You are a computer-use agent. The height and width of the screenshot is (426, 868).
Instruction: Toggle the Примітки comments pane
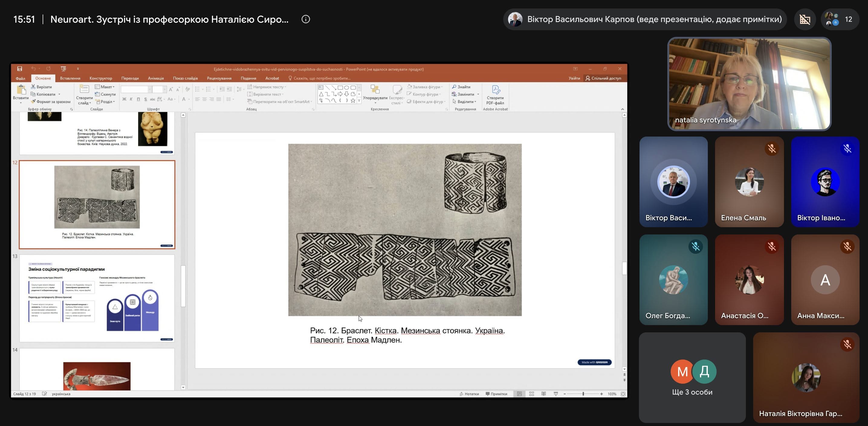(x=496, y=394)
